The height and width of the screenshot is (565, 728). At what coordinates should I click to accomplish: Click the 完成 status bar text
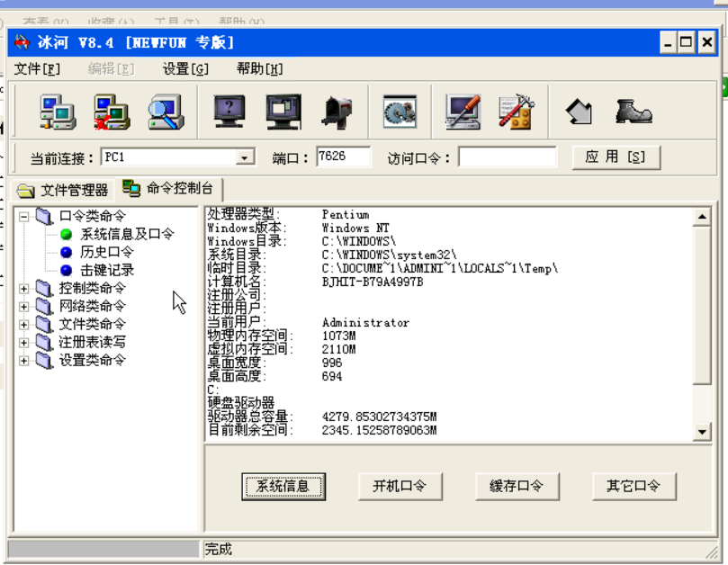pos(218,550)
